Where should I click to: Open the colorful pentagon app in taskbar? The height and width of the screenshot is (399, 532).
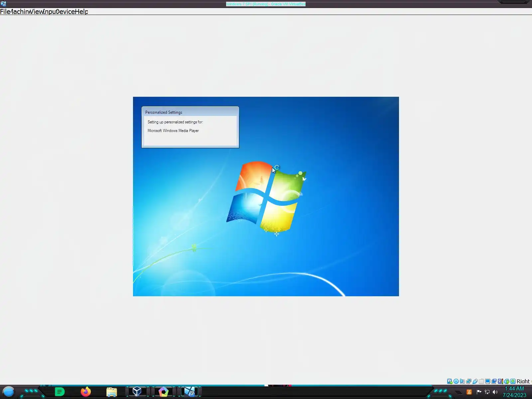[163, 392]
